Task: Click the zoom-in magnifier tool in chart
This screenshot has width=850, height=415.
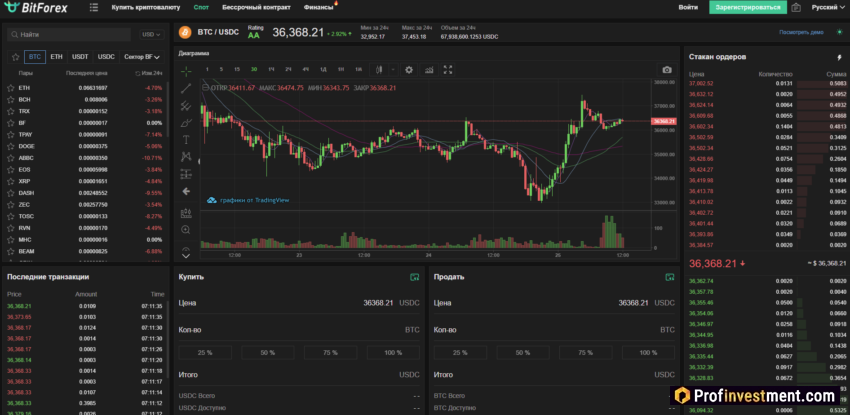Action: tap(186, 230)
